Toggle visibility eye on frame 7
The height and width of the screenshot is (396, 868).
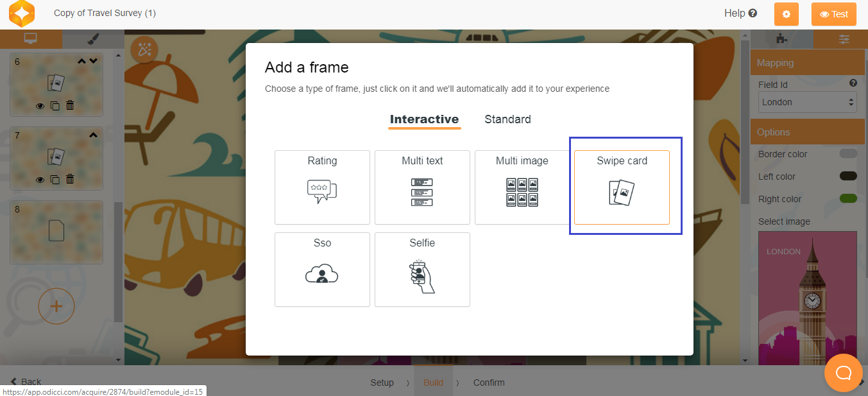point(40,180)
